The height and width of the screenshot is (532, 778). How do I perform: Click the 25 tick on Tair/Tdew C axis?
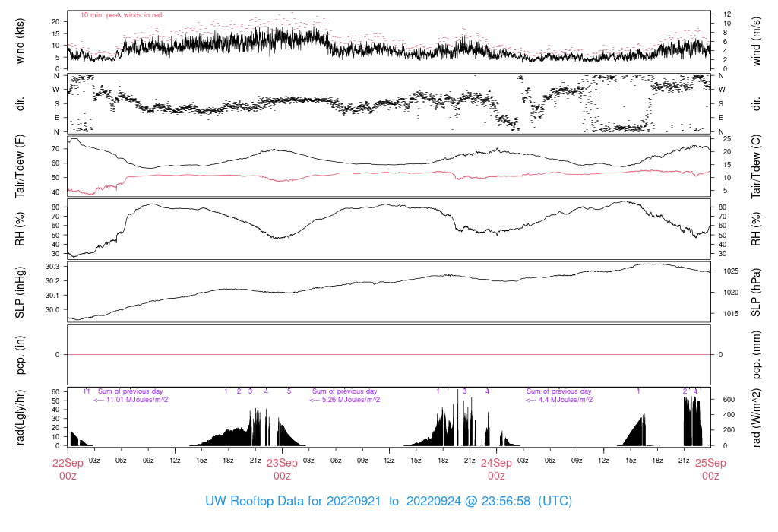click(x=727, y=139)
